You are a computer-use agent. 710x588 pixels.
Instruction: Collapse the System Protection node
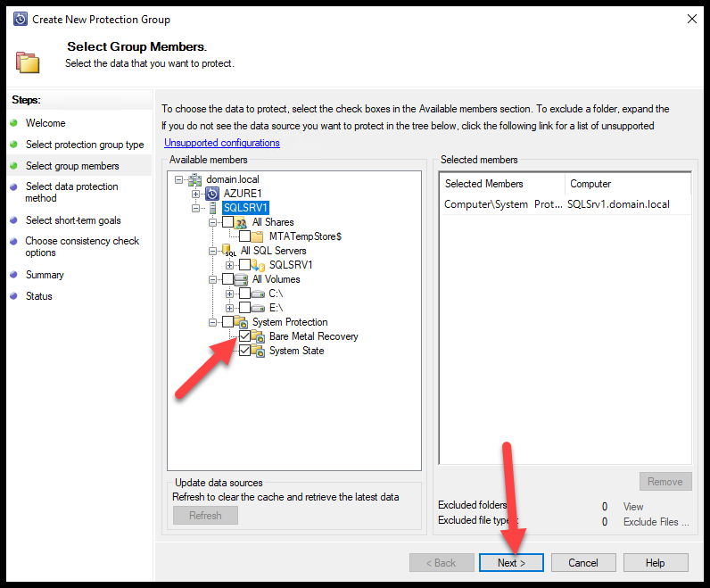tap(212, 322)
